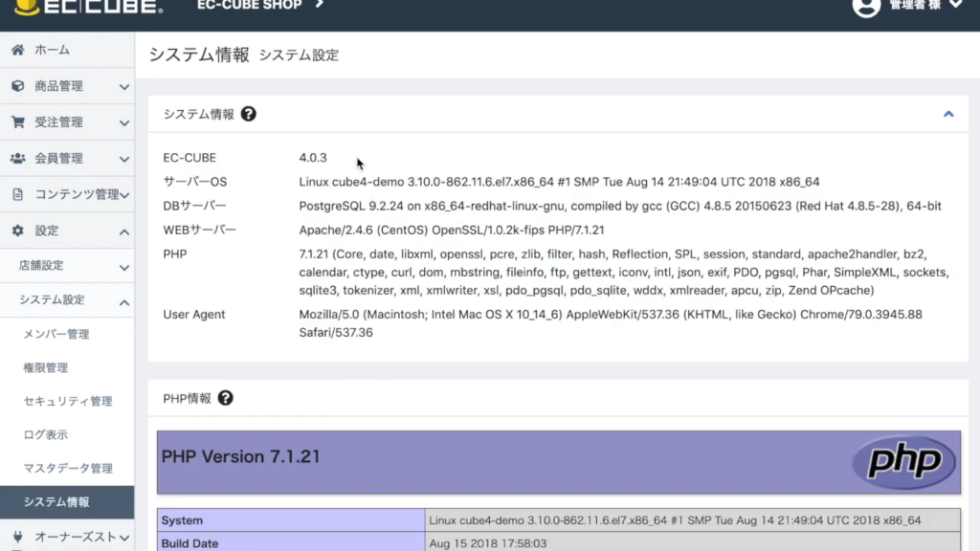Screen dimensions: 980x551
Task: Click help icon beside システム情報 heading
Action: coord(249,114)
